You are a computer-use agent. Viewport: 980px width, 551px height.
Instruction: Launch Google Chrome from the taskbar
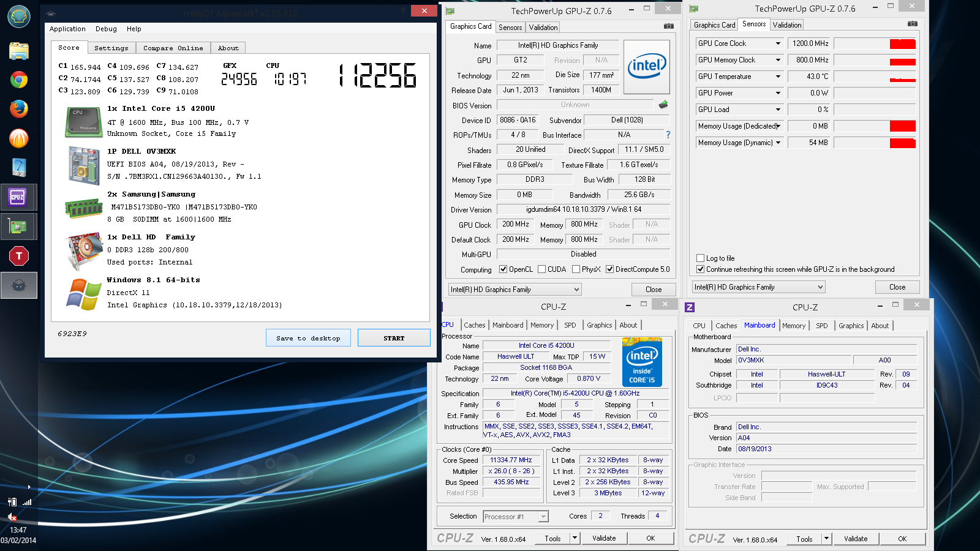(x=19, y=80)
